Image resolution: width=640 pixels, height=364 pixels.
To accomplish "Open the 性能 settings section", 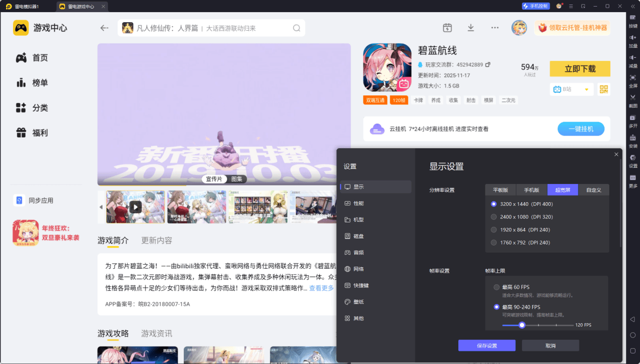I will coord(376,203).
